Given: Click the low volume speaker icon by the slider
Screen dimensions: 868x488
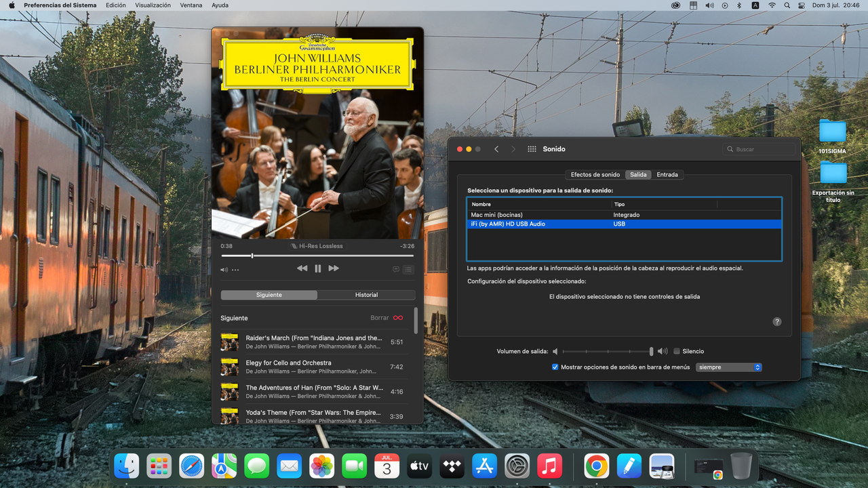Looking at the screenshot, I should pyautogui.click(x=555, y=351).
